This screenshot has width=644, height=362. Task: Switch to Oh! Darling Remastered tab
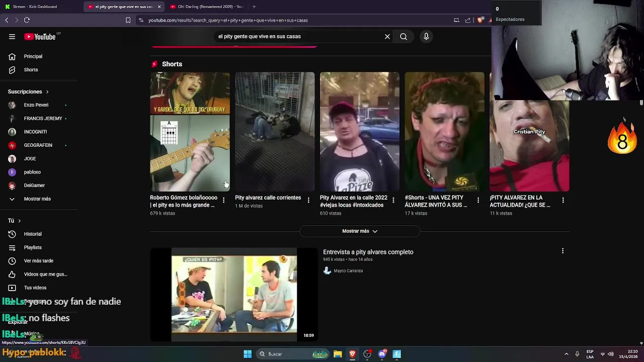tap(206, 7)
